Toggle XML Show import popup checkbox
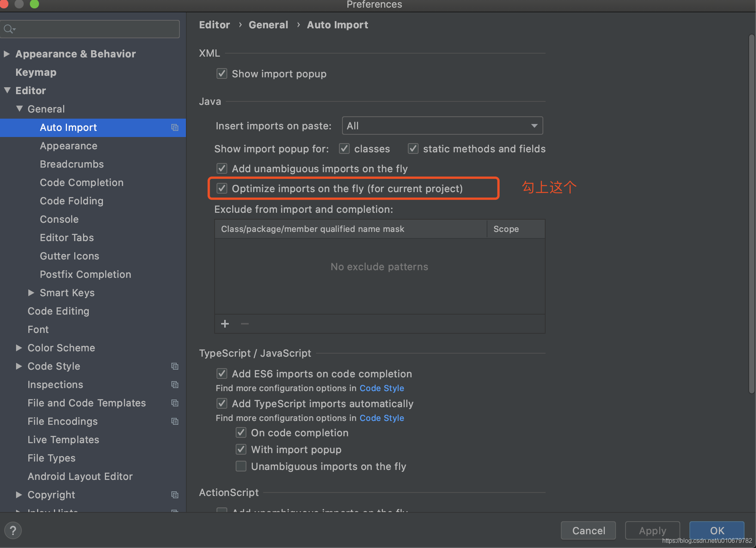The image size is (756, 548). [x=222, y=73]
